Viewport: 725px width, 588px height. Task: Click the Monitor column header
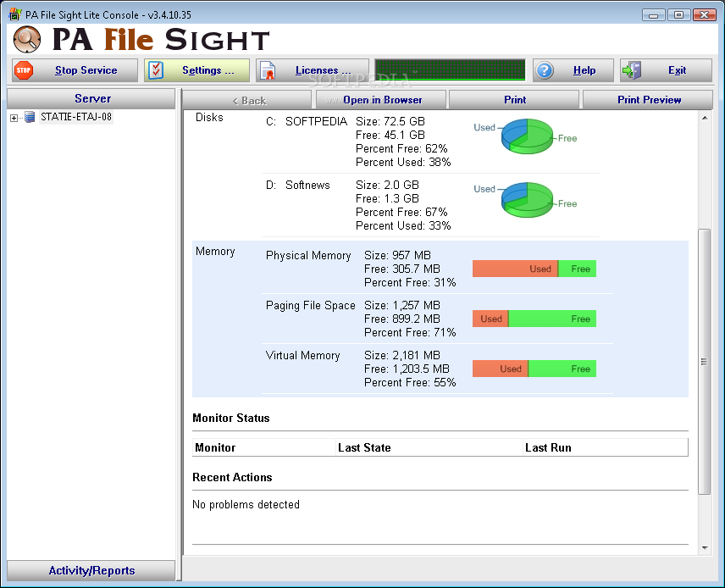click(264, 447)
